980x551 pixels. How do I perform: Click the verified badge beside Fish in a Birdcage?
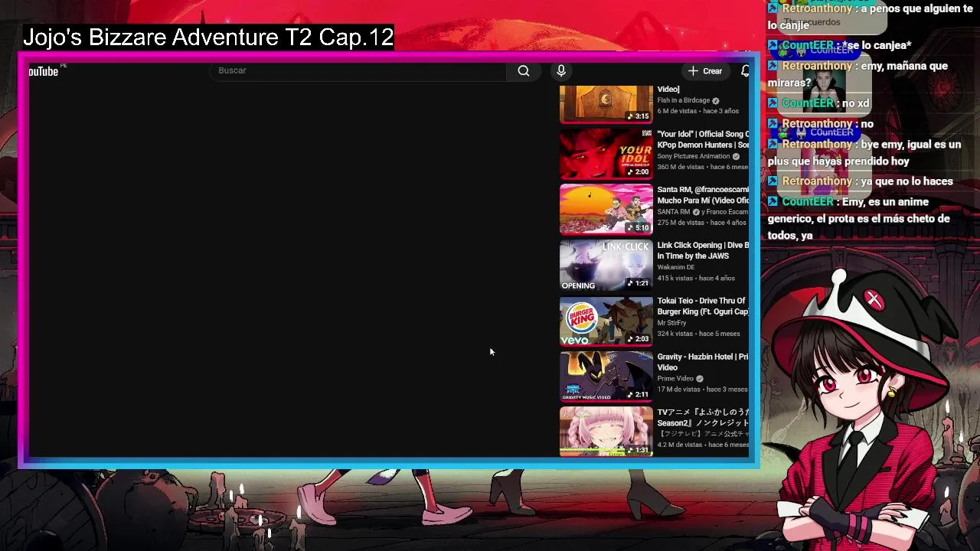tap(716, 100)
